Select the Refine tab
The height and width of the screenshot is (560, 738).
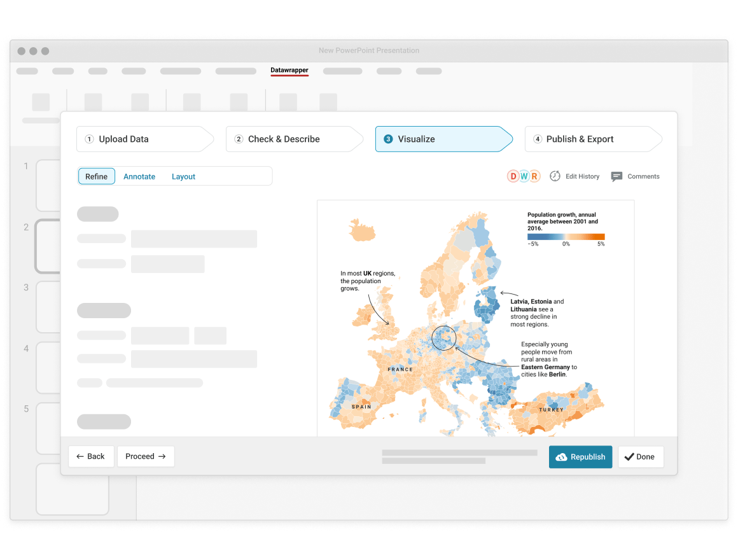96,176
